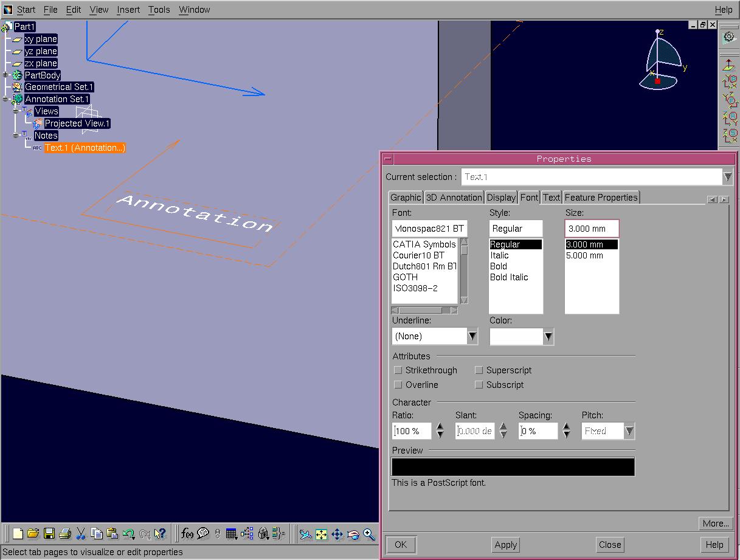Click the Close button in the Properties dialog
The height and width of the screenshot is (560, 740).
(610, 544)
